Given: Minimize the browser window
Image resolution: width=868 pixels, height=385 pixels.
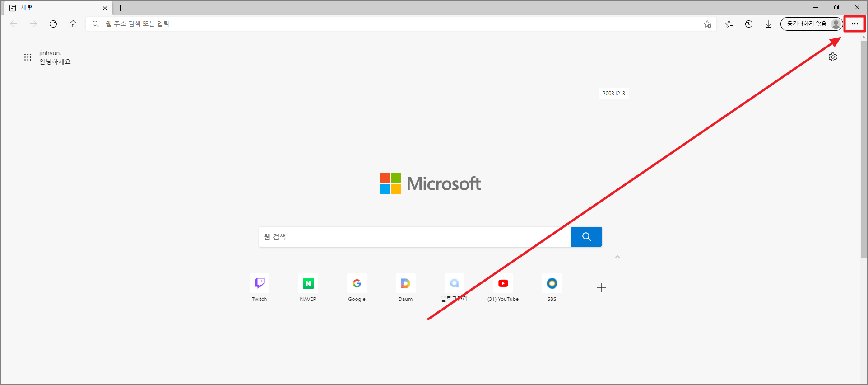Looking at the screenshot, I should tap(816, 8).
